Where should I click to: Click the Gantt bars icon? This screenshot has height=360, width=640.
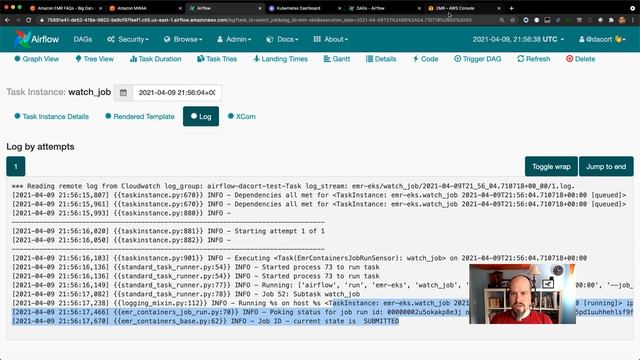point(327,59)
